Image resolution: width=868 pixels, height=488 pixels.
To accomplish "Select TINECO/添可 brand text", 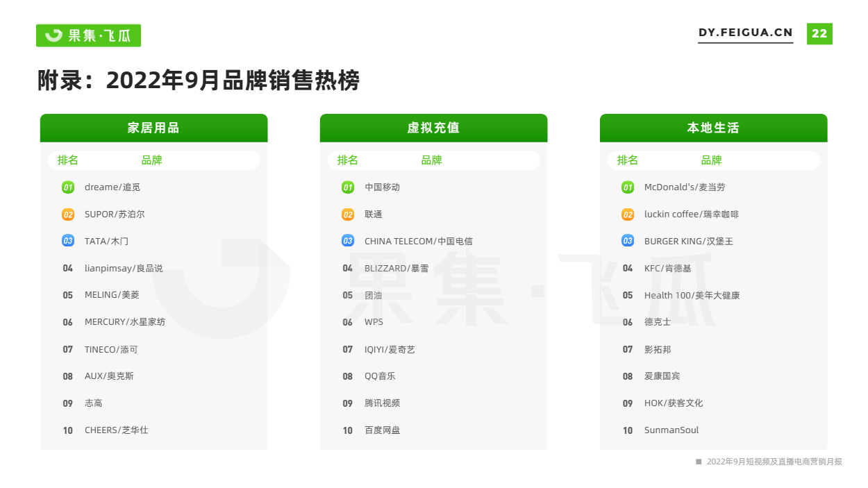I will (111, 349).
